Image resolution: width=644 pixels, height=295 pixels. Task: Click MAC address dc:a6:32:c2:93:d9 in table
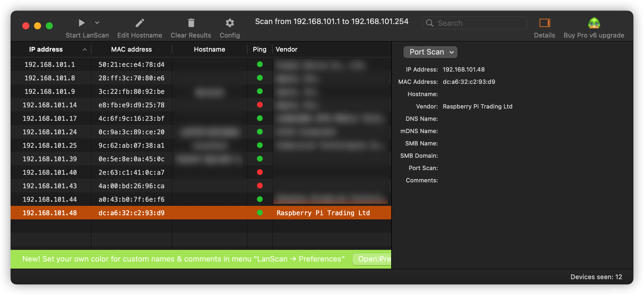coord(131,213)
